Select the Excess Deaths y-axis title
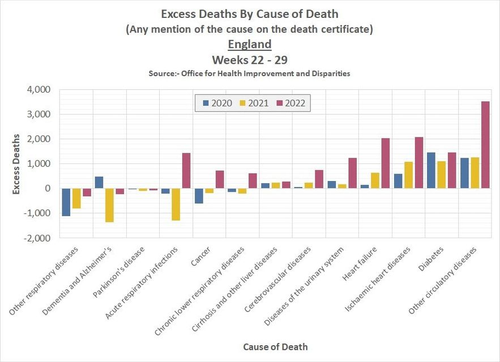Viewport: 500px width, 362px height. pyautogui.click(x=16, y=164)
